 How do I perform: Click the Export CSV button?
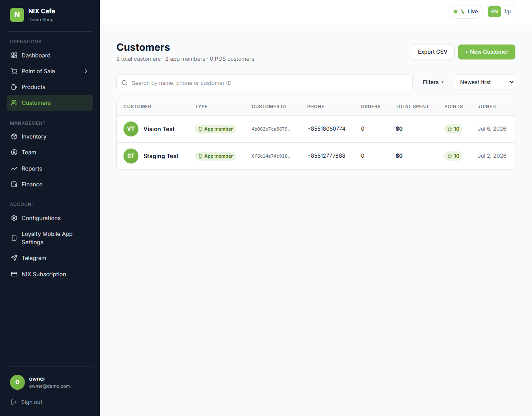pos(433,52)
